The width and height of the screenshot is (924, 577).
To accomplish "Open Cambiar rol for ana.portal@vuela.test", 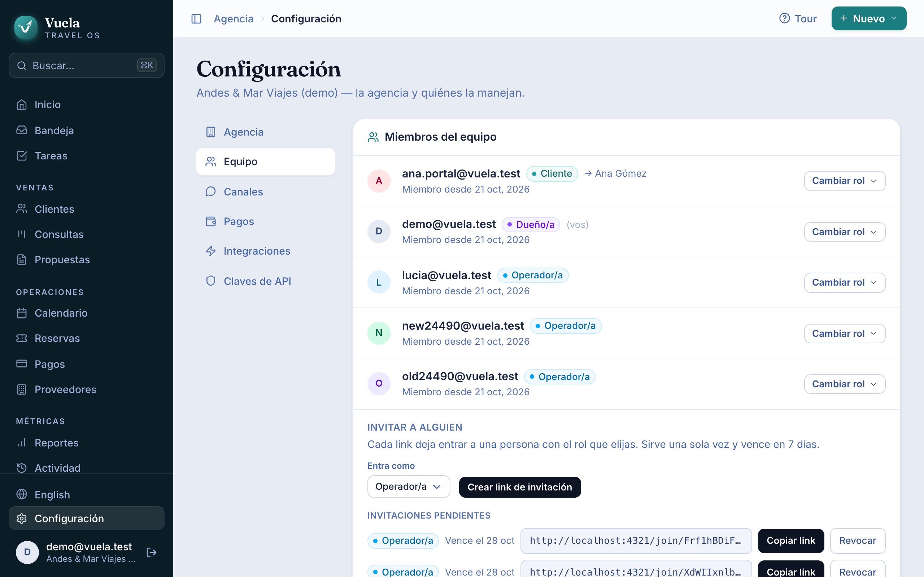I will pos(845,181).
